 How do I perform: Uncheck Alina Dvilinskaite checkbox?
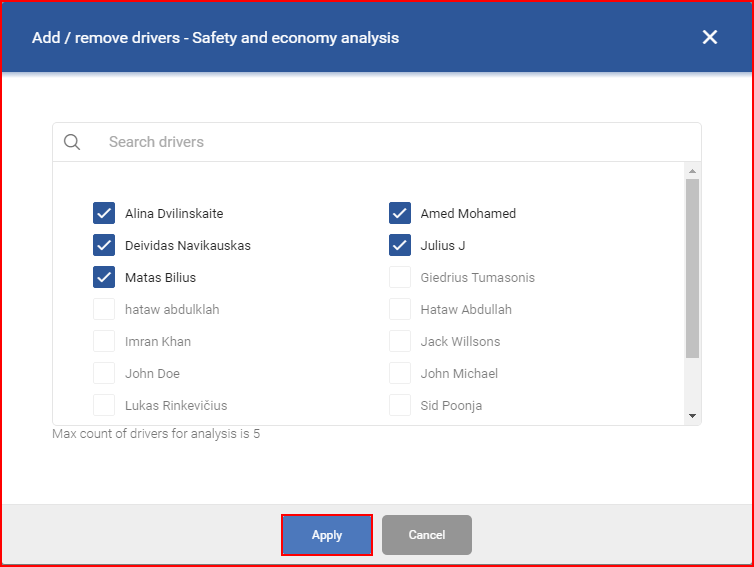(x=104, y=213)
